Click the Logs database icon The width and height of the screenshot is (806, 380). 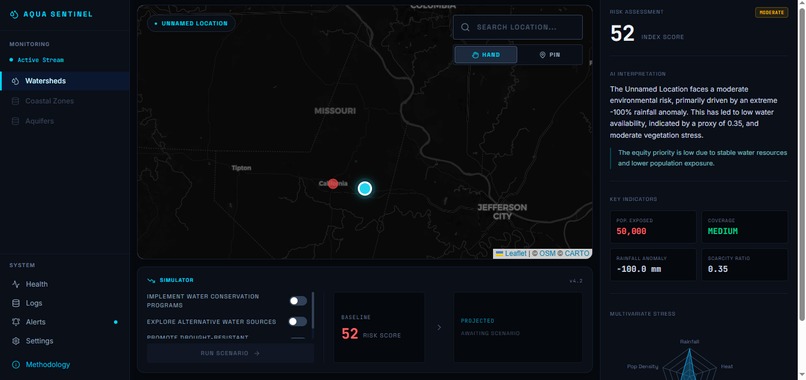click(16, 303)
